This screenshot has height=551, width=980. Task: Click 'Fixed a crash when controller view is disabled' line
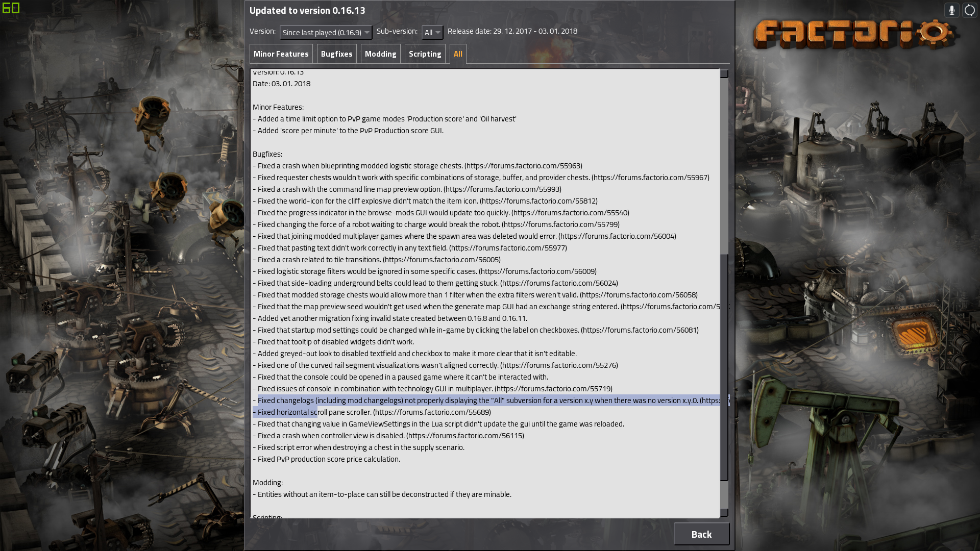point(388,436)
